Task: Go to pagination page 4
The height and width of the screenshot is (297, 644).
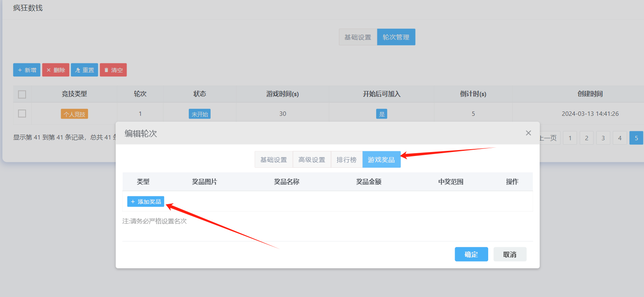Action: (x=620, y=138)
